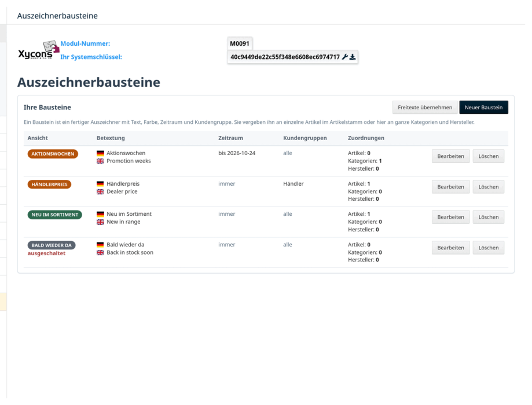532x405 pixels.
Task: Click the red ausgeschaltet status text
Action: click(x=46, y=253)
